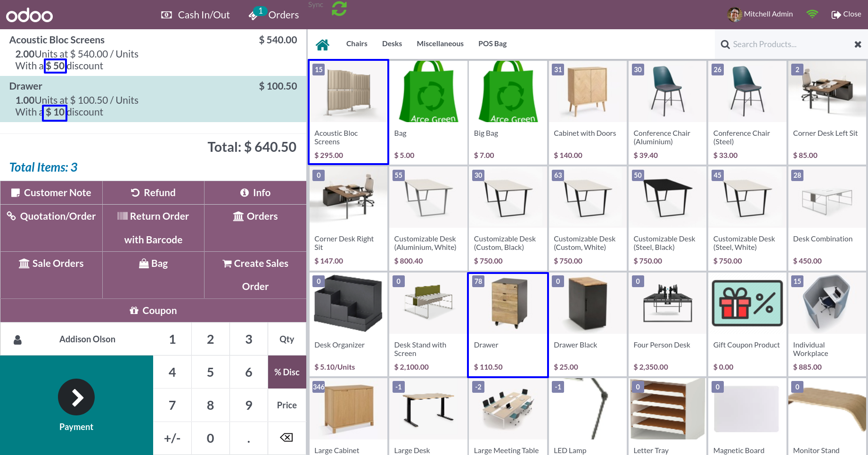Image resolution: width=868 pixels, height=455 pixels.
Task: Click the Refund button
Action: coord(153,193)
